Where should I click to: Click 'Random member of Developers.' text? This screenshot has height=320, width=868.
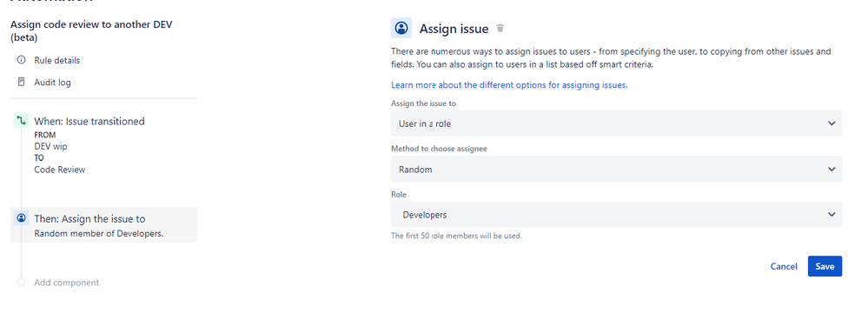pyautogui.click(x=99, y=233)
